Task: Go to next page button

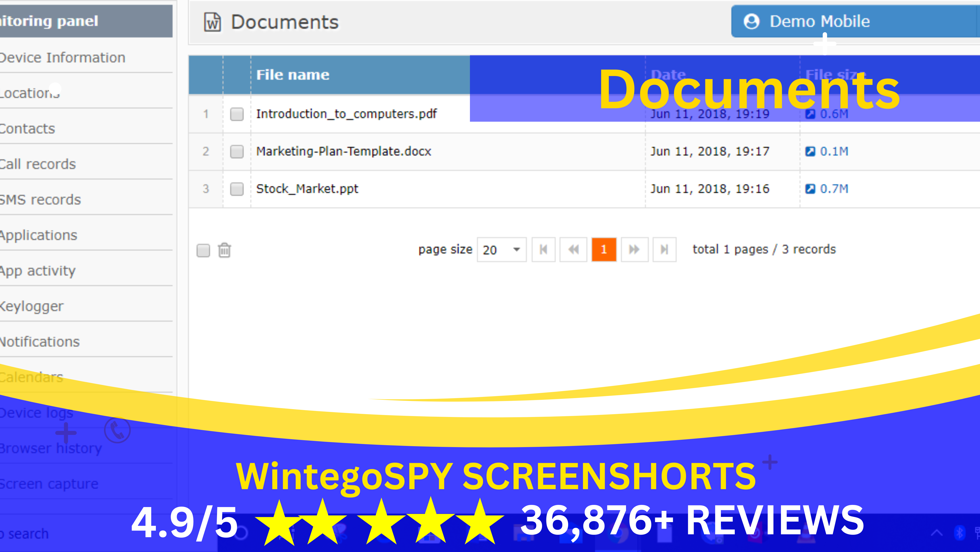Action: pos(635,249)
